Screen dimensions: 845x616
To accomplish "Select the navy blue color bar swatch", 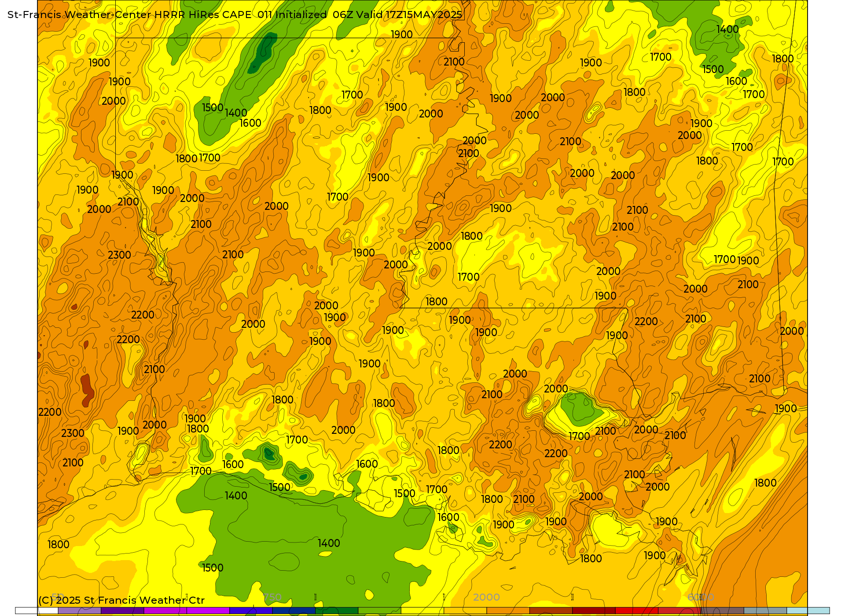I will point(294,611).
